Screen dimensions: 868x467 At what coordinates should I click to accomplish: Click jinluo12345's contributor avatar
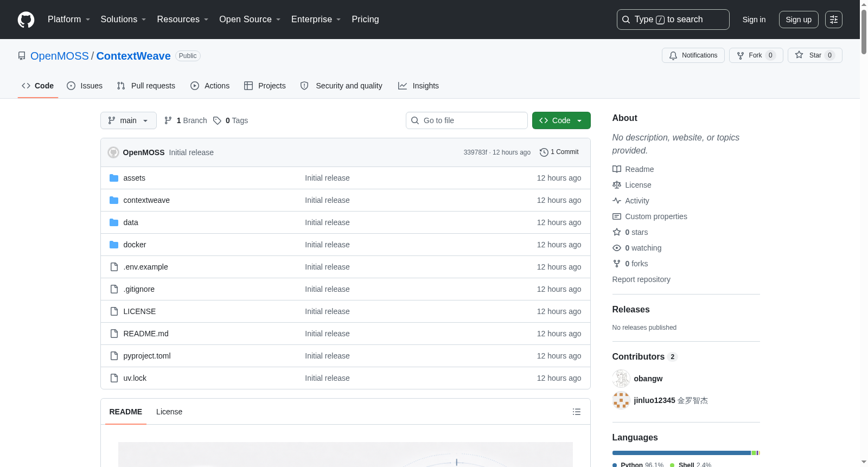(621, 400)
